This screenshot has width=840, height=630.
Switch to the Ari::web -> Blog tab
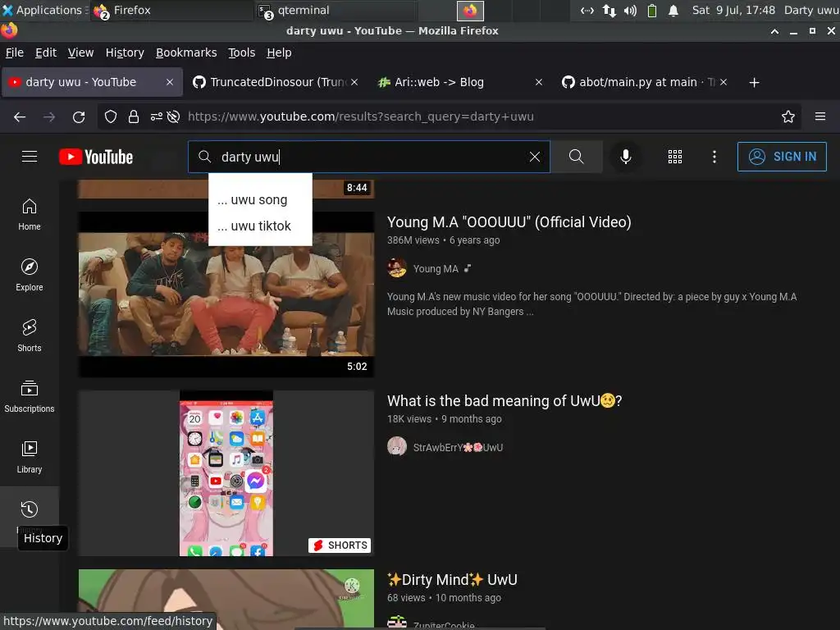459,83
